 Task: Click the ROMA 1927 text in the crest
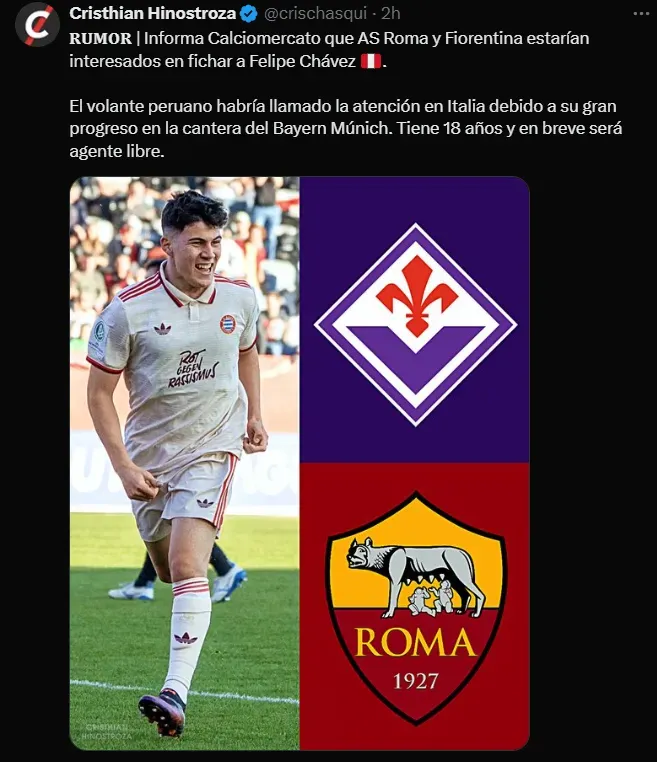pos(415,656)
